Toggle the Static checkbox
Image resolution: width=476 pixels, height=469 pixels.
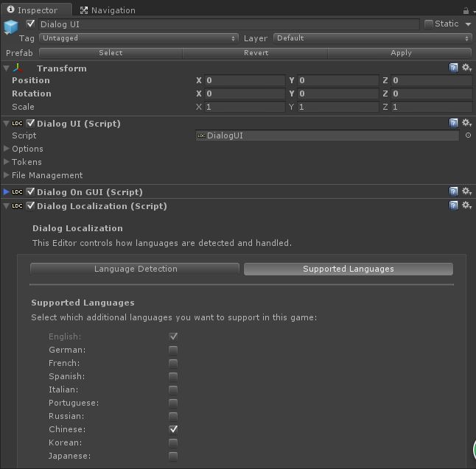429,24
